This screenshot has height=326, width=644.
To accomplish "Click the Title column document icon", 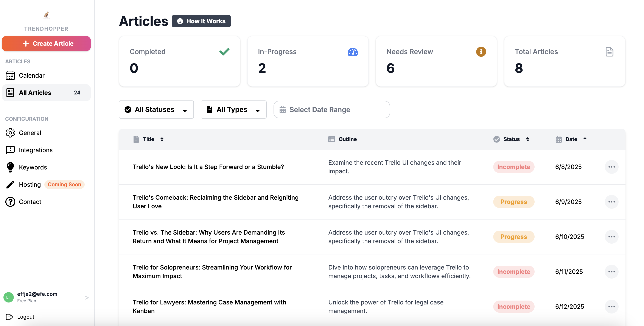I will tap(136, 139).
